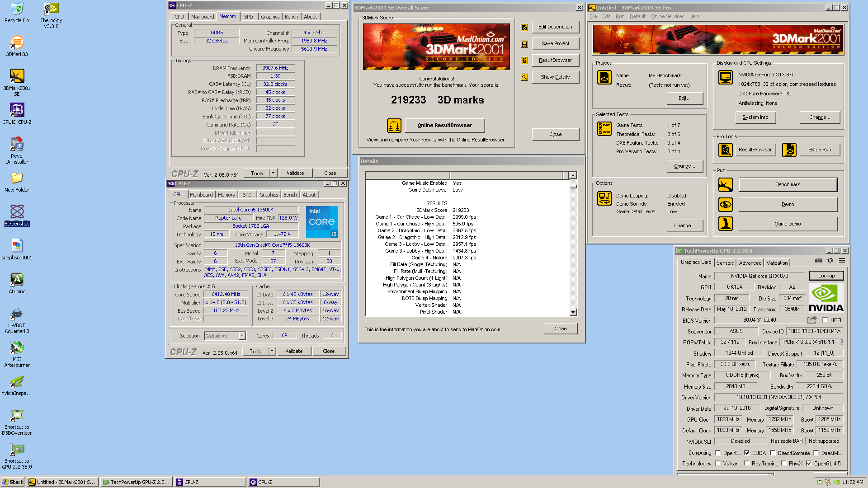
Task: Toggle the CUDA checkbox in GPU-Z
Action: pyautogui.click(x=747, y=453)
